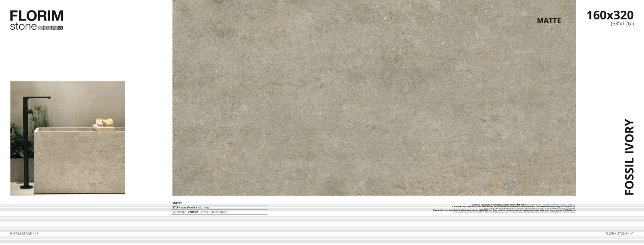Click the FLORIM STONE / 47 page footer
This screenshot has height=245, width=644.
619,234
